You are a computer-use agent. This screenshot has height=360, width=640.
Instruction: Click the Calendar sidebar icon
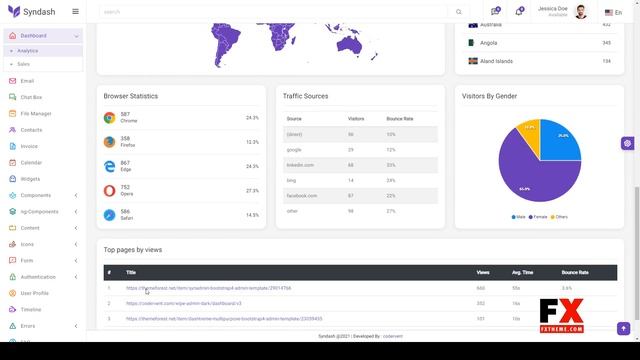13,162
